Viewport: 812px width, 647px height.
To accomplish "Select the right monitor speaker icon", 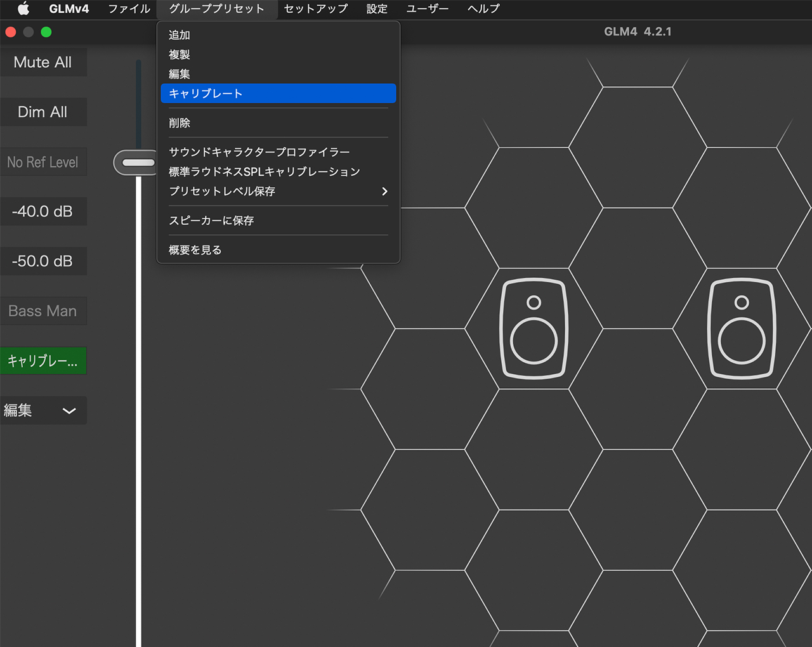I will [741, 327].
